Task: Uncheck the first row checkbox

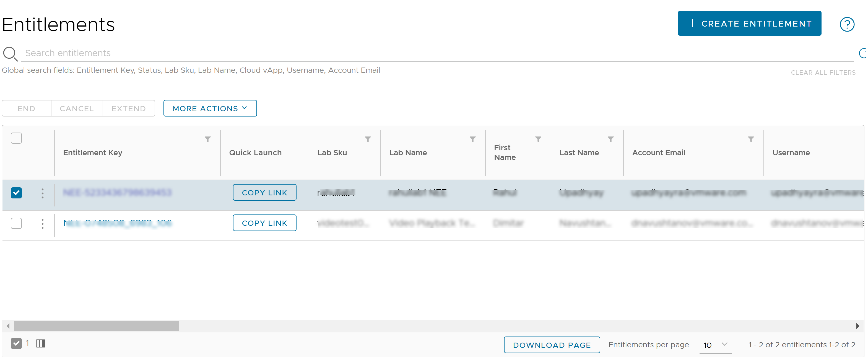Action: (16, 193)
